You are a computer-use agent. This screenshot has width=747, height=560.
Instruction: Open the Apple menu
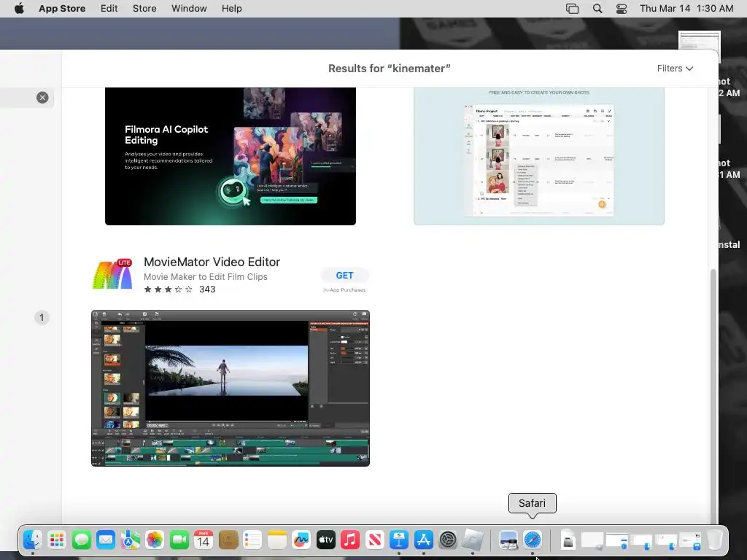(19, 9)
